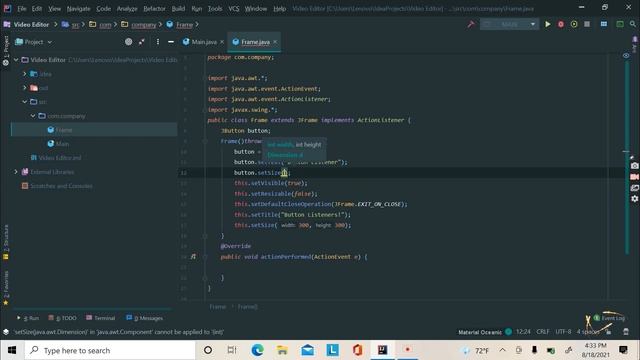This screenshot has height=360, width=640.
Task: Close the Frame.java tab
Action: 275,42
